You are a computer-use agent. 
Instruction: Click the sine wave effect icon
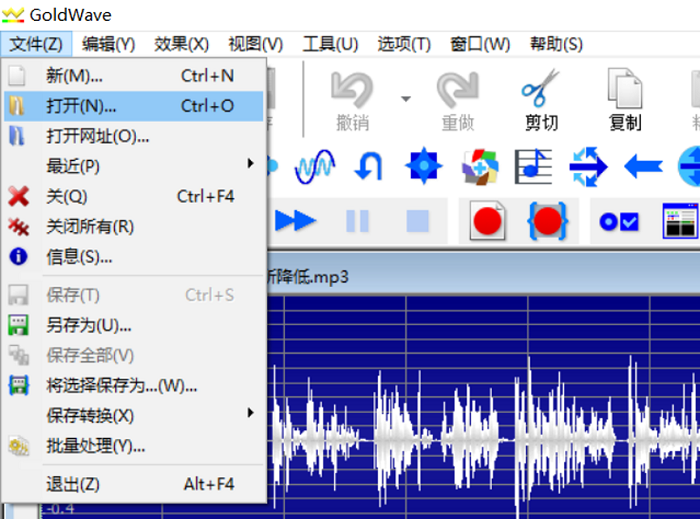tap(315, 166)
